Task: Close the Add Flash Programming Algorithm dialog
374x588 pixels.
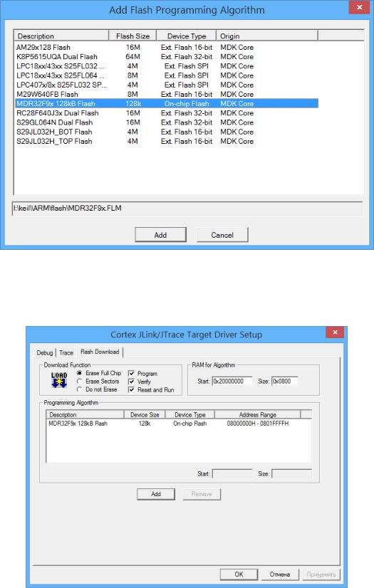Action: (x=359, y=7)
